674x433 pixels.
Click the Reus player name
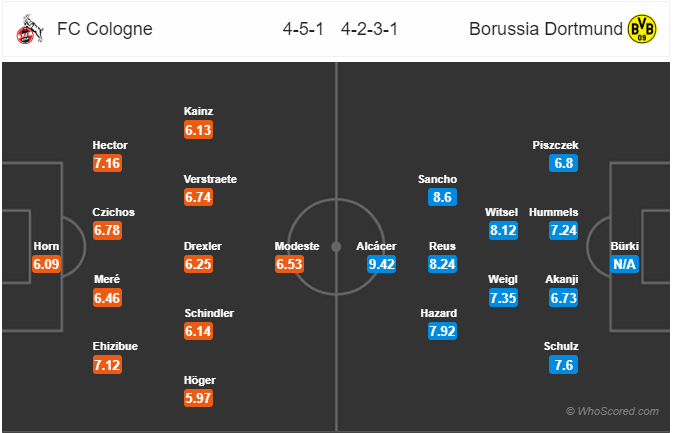(442, 246)
